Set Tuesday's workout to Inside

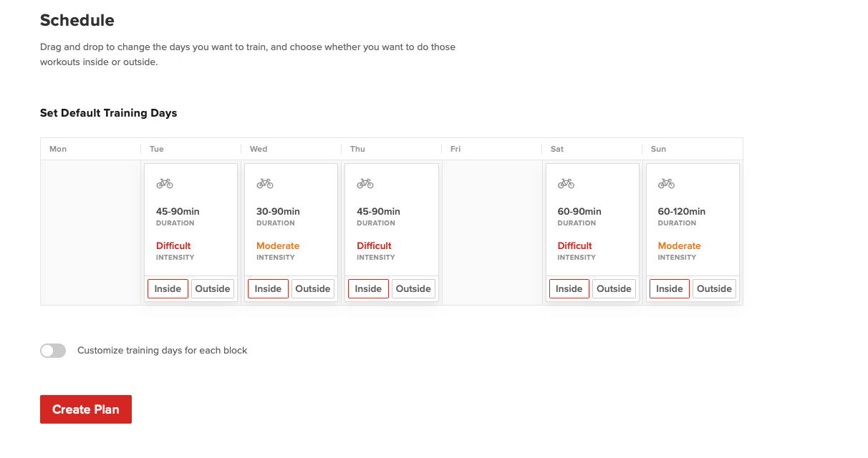click(168, 289)
